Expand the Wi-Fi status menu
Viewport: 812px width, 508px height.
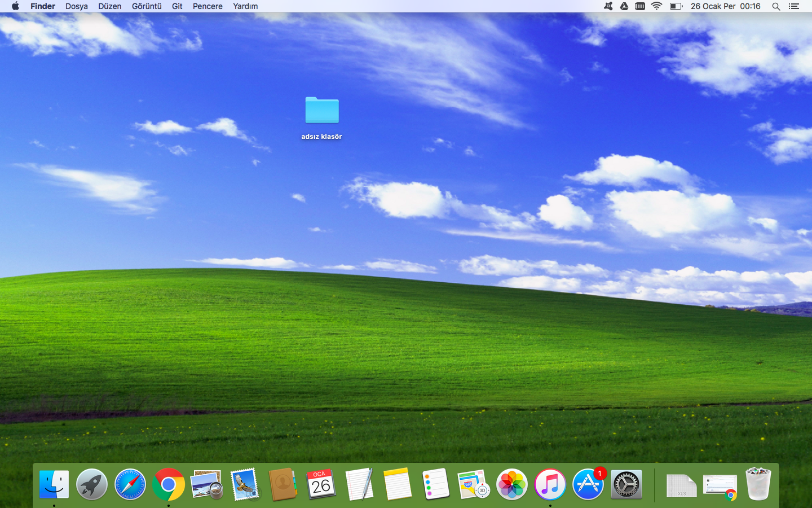coord(656,6)
